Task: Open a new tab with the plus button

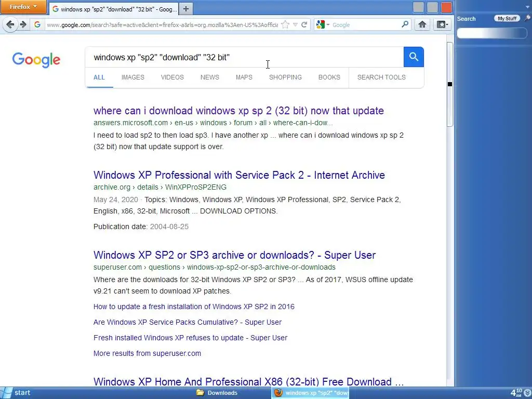Action: 186,9
